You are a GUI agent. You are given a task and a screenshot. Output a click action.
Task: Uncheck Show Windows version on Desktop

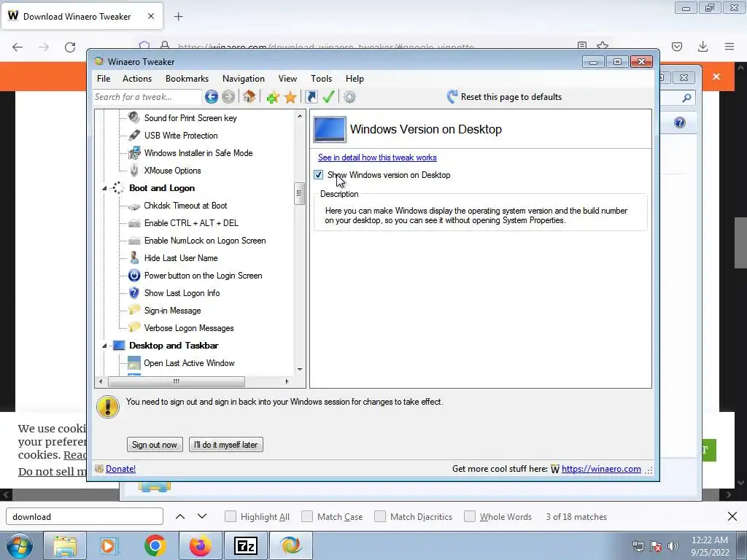319,175
